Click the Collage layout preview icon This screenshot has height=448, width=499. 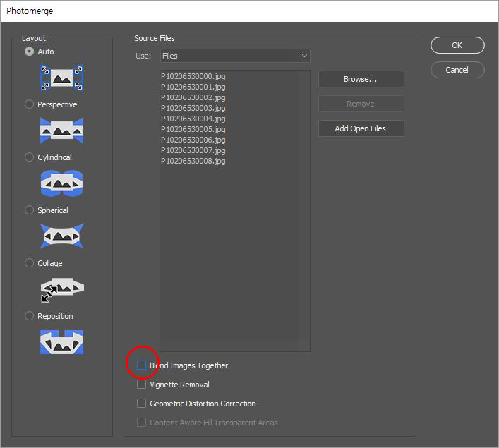click(x=61, y=289)
